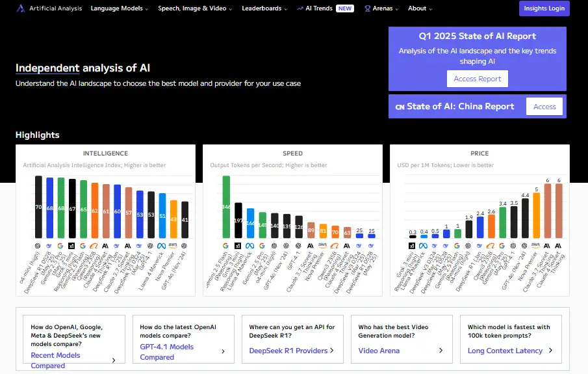Click the orange Nova Premier bar priced at 5
The height and width of the screenshot is (374, 588).
(536, 215)
